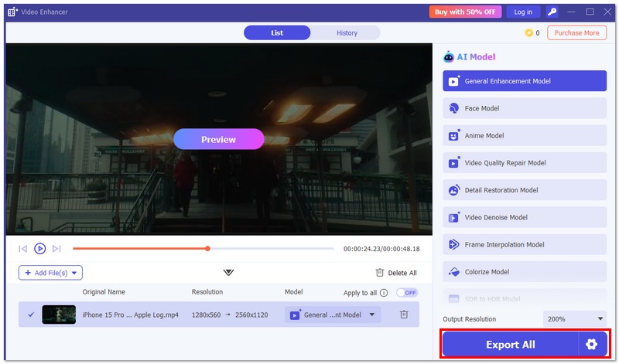Skip to previous frame

click(x=23, y=249)
